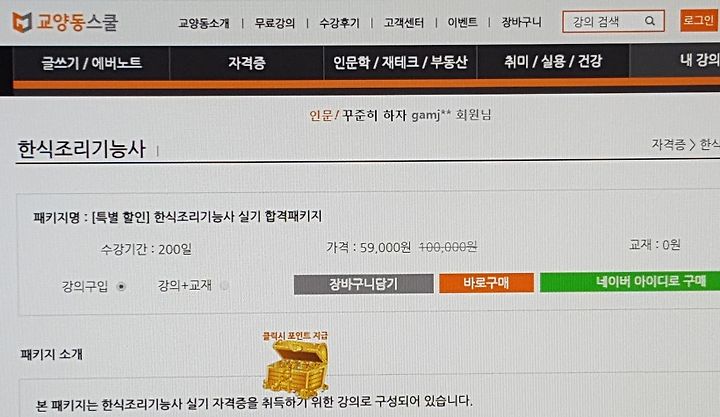Select the 강의구입 radio button
Screen dimensions: 720x417
pos(121,287)
